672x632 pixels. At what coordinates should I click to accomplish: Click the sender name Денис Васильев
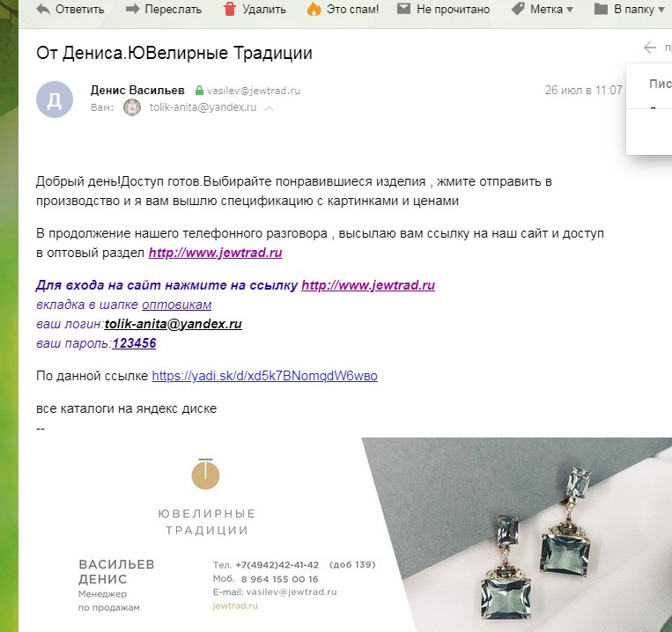pos(137,91)
